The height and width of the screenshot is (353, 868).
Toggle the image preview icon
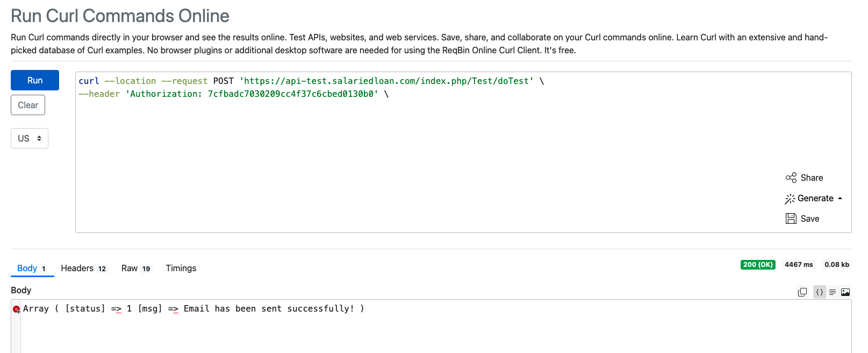[845, 292]
